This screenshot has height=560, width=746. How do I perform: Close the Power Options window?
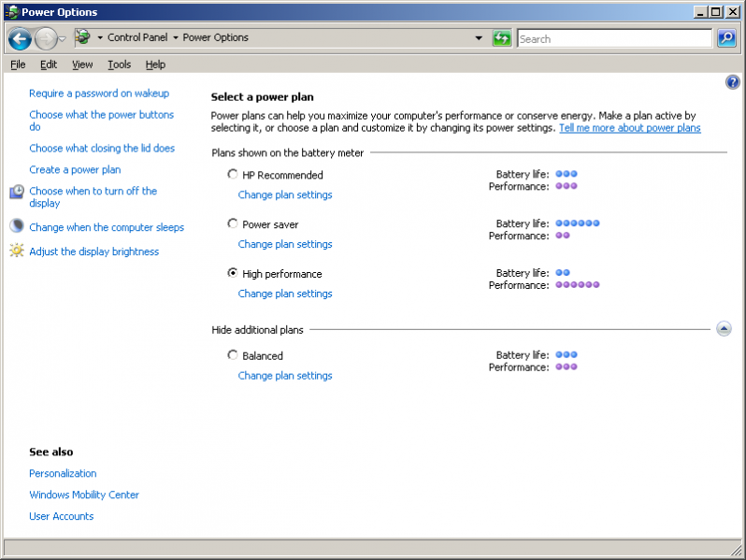[x=733, y=12]
